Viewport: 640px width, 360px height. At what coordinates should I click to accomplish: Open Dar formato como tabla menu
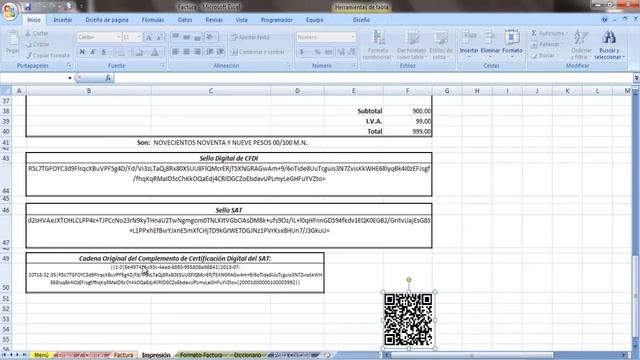[x=411, y=45]
